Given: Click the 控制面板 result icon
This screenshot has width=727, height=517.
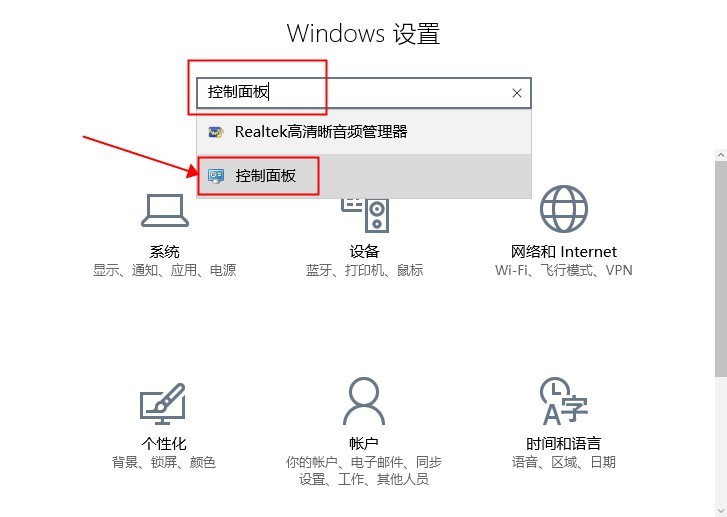Looking at the screenshot, I should click(x=216, y=176).
